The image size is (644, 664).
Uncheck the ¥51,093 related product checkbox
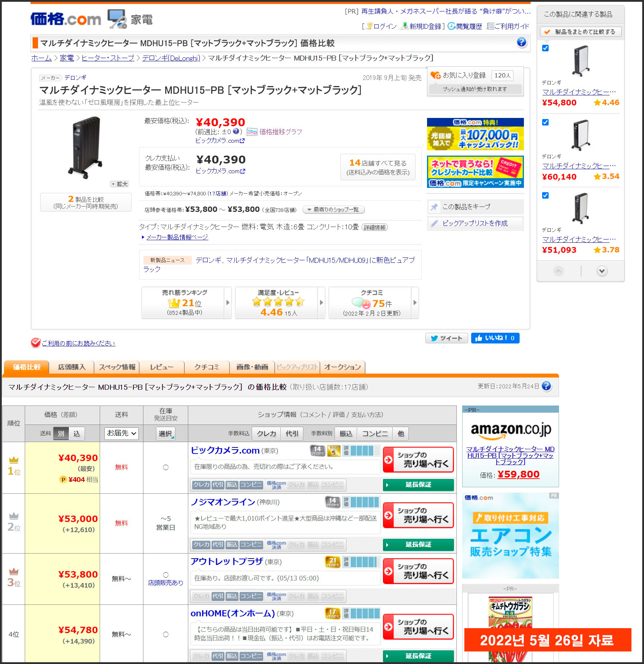pyautogui.click(x=545, y=195)
